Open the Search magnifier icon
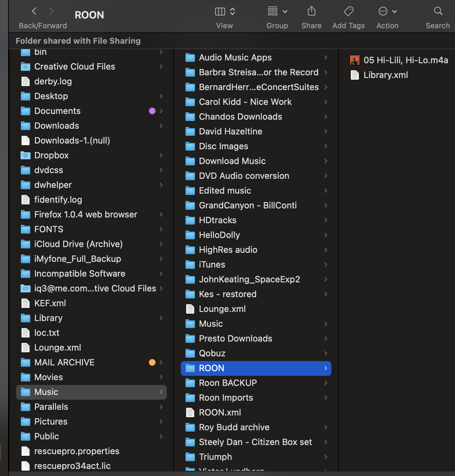Screen dimensions: 455x476 pyautogui.click(x=438, y=11)
